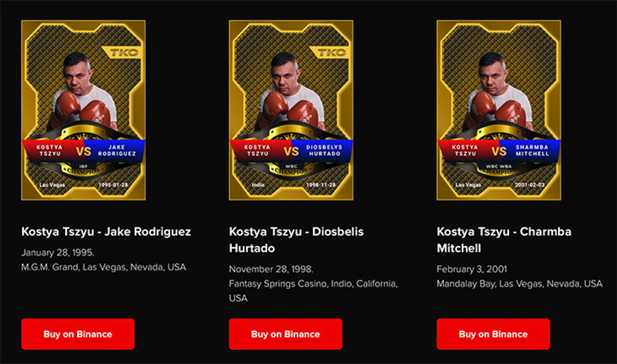Click the Fantasy Springs Casino venue text

click(x=313, y=291)
